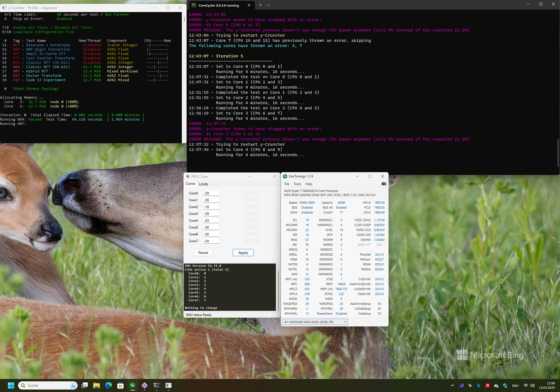Click the Core2 curve value field
The image size is (560, 392).
211,207
